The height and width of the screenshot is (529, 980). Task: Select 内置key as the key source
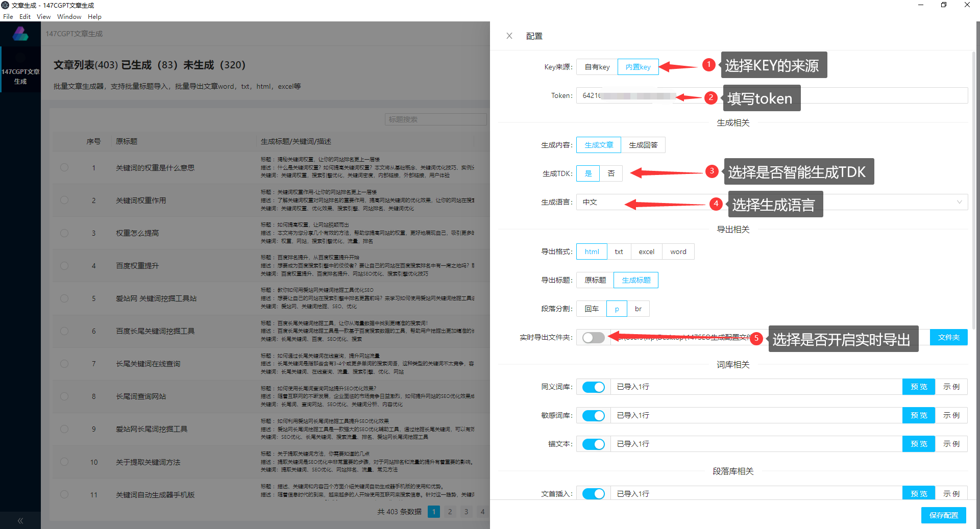tap(638, 67)
